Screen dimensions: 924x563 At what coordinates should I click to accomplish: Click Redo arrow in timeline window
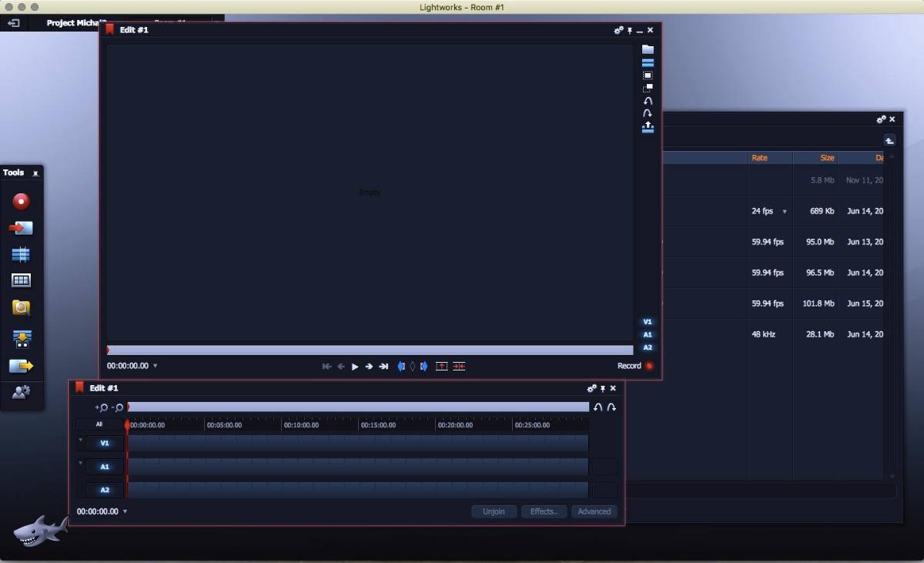[611, 407]
